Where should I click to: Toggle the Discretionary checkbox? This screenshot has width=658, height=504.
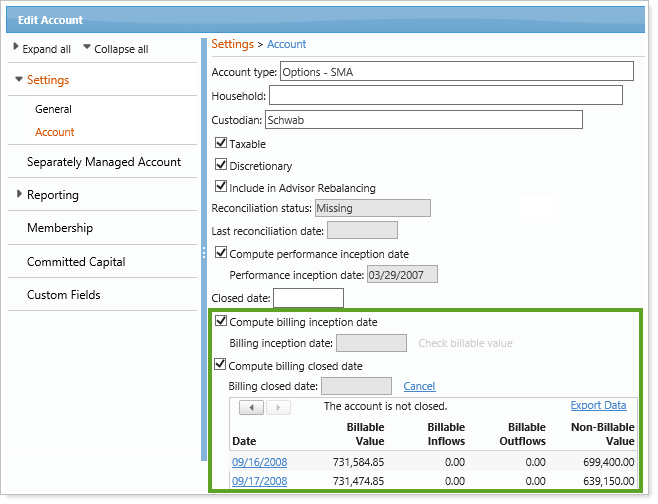coord(221,165)
